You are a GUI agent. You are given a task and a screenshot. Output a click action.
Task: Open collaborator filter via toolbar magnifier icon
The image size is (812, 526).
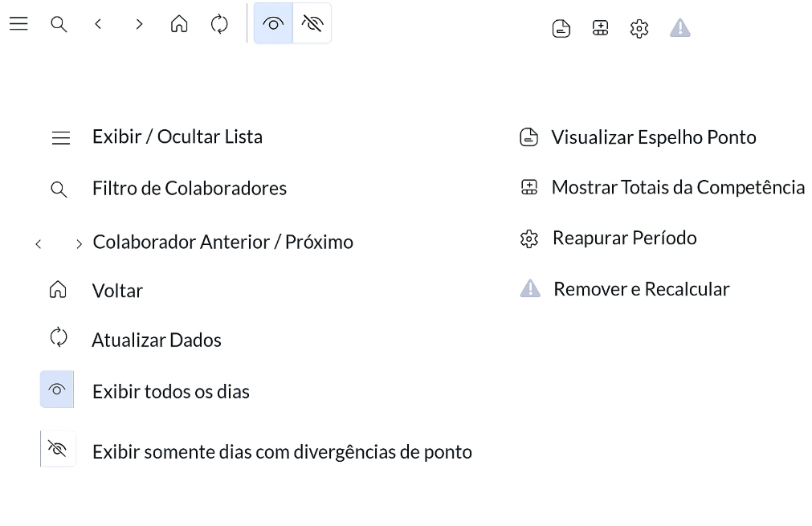59,24
